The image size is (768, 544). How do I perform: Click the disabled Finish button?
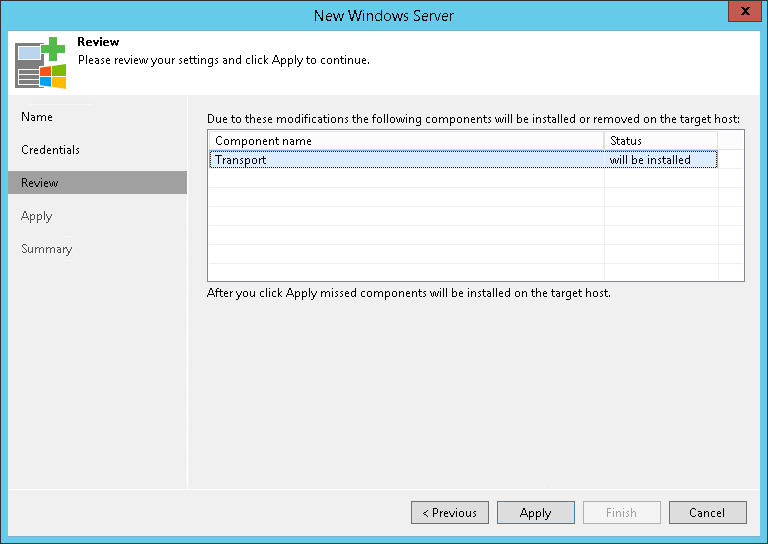click(x=621, y=513)
